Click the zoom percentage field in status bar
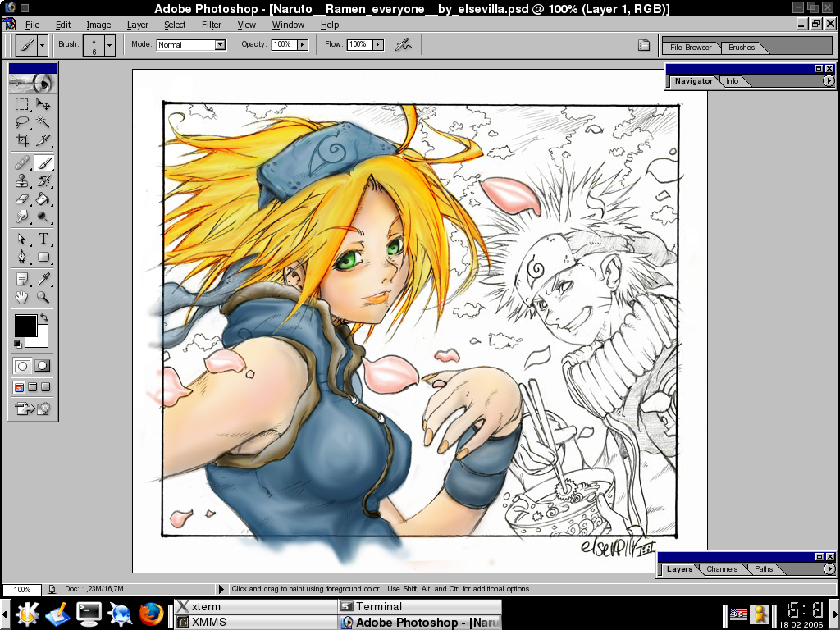Image resolution: width=840 pixels, height=630 pixels. click(22, 589)
